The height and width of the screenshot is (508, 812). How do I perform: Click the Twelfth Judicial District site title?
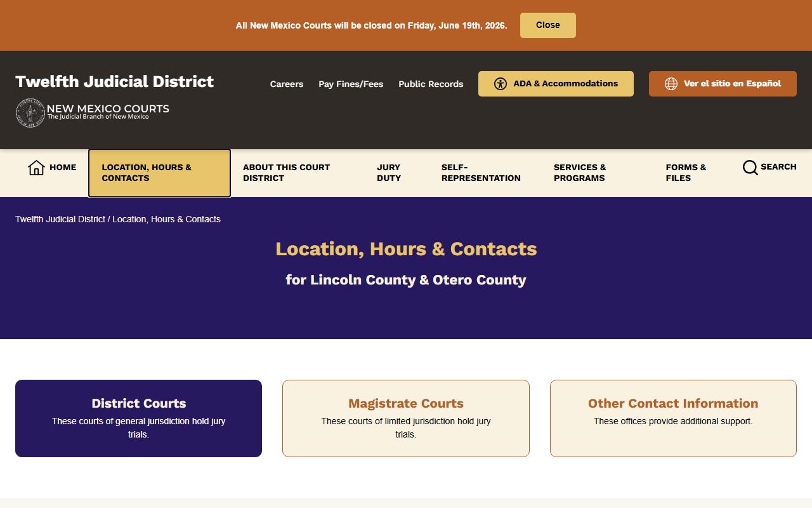(x=115, y=81)
